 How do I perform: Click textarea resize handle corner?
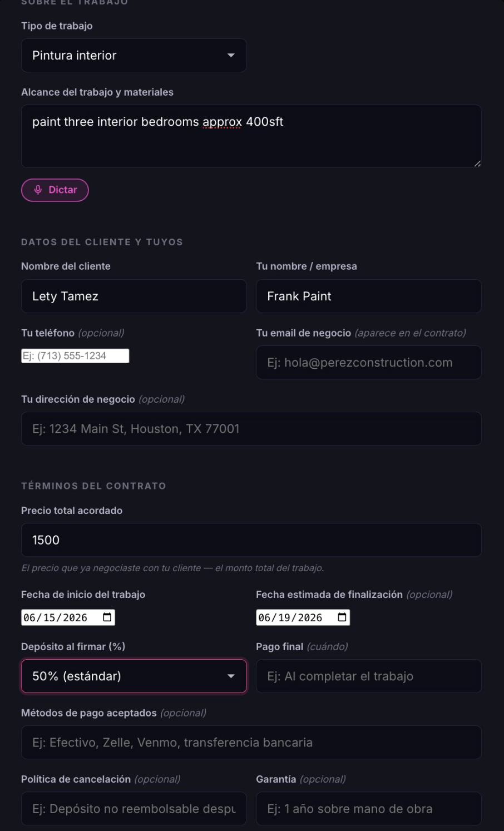477,164
